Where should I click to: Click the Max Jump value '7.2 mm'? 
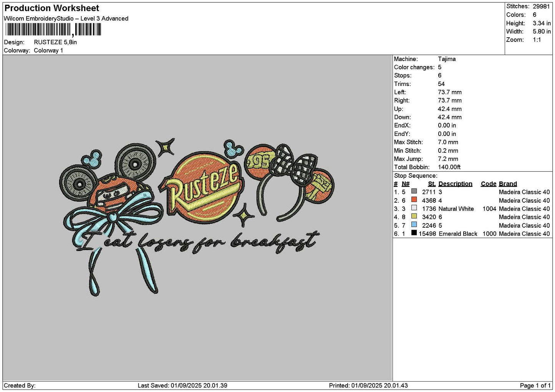click(448, 159)
